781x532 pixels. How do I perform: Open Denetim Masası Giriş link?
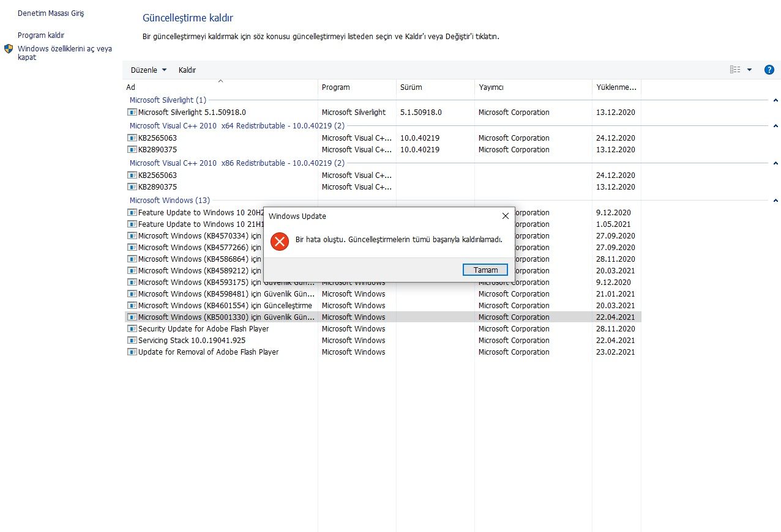[51, 13]
